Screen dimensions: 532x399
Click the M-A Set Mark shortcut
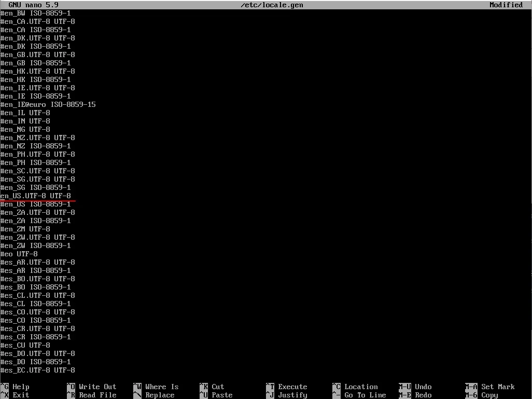pyautogui.click(x=489, y=387)
